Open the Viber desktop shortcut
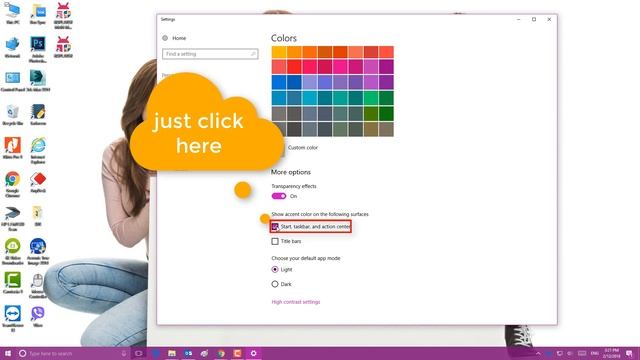 pyautogui.click(x=38, y=317)
